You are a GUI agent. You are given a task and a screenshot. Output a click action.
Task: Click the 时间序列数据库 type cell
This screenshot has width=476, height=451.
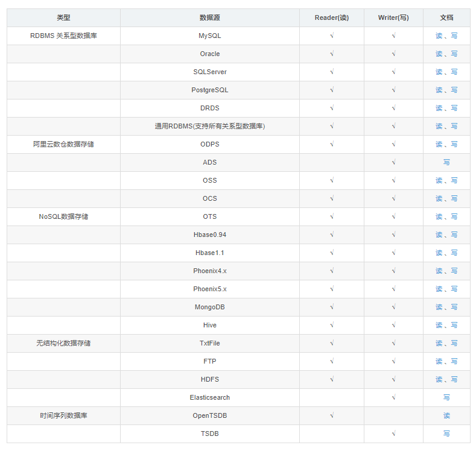[x=63, y=416]
